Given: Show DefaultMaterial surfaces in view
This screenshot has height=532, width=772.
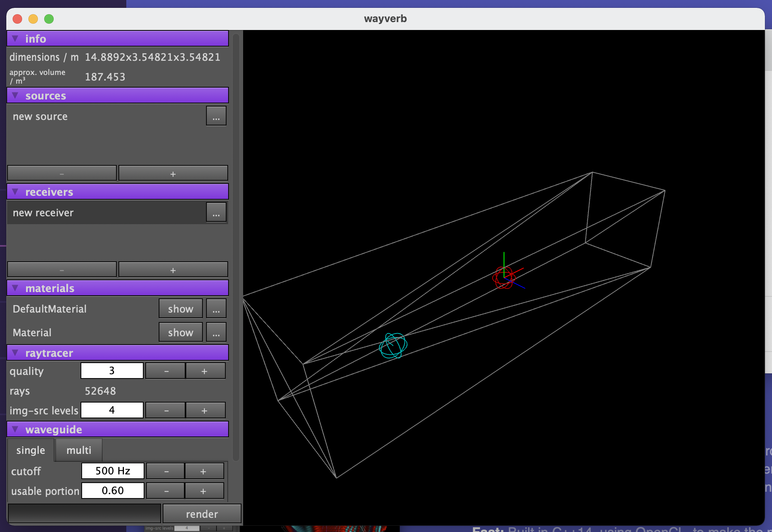Looking at the screenshot, I should [180, 309].
